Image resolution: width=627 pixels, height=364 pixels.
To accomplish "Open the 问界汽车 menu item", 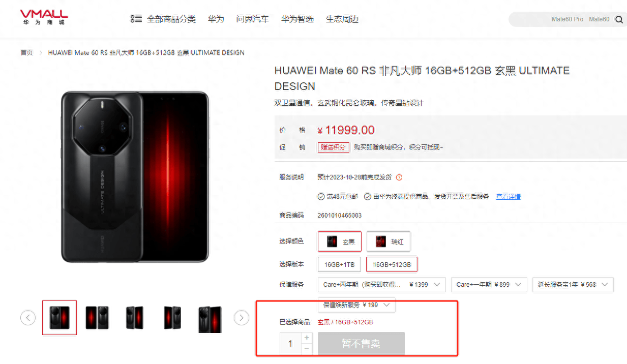I will (252, 19).
